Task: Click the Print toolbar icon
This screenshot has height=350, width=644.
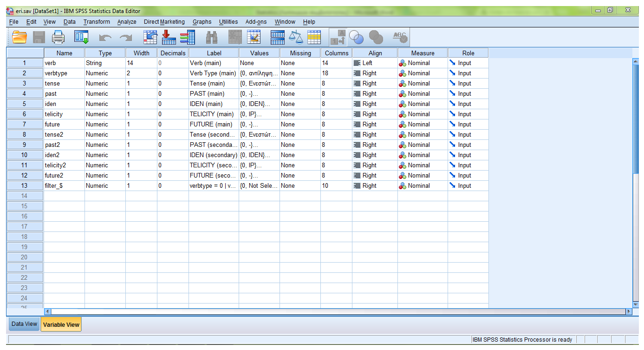Action: click(x=59, y=37)
